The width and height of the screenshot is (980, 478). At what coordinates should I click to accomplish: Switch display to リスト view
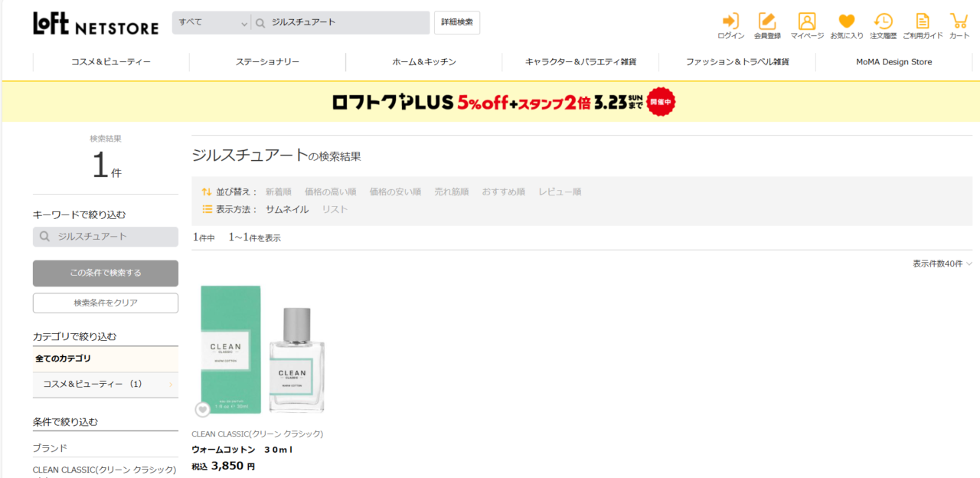pyautogui.click(x=335, y=210)
